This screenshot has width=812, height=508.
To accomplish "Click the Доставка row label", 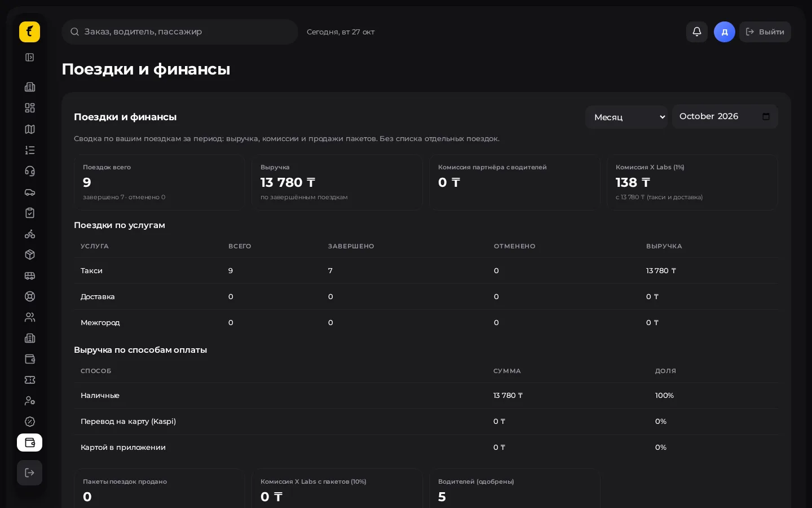I will click(98, 296).
